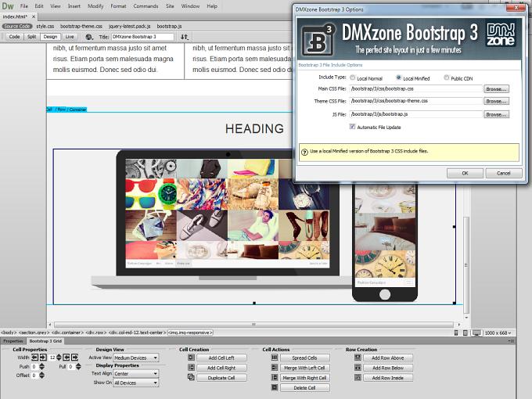This screenshot has height=399, width=532.
Task: Click the Main CSS File path field
Action: (x=415, y=89)
